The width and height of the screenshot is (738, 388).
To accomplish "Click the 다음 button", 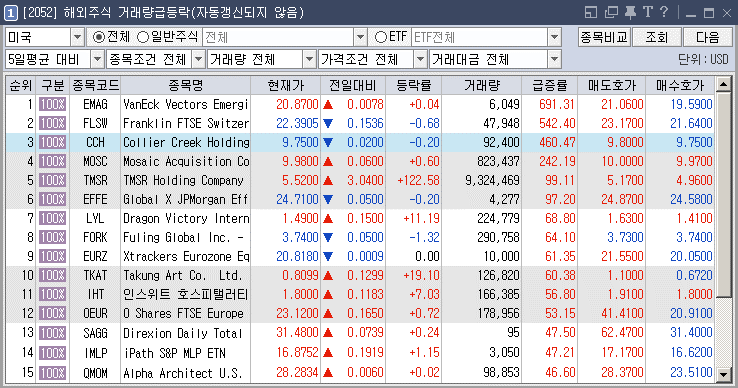I will tap(708, 37).
